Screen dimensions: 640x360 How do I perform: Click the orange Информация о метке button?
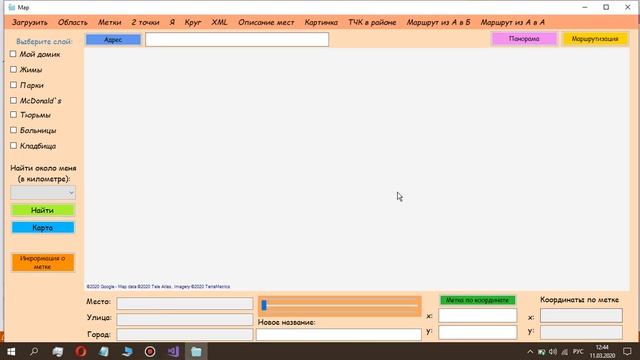point(43,262)
